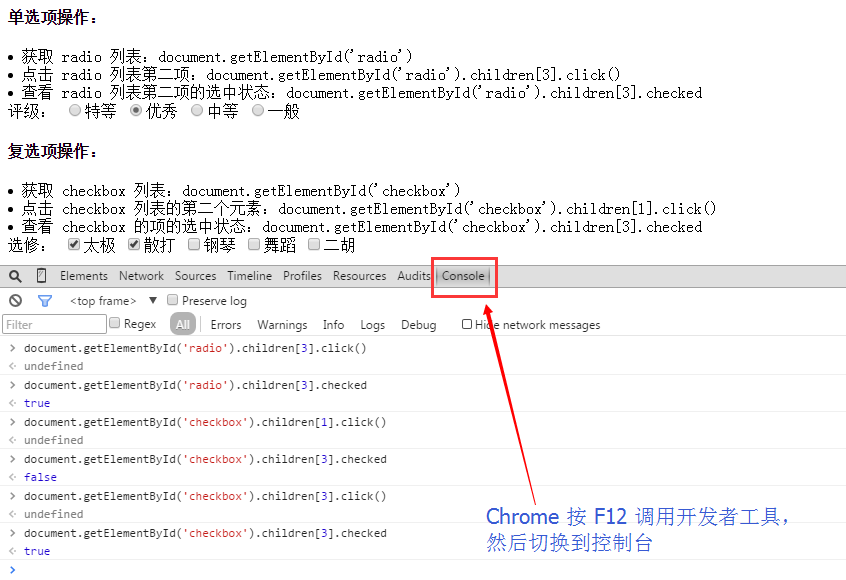The image size is (846, 580).
Task: Filter console by Errors
Action: click(x=226, y=325)
